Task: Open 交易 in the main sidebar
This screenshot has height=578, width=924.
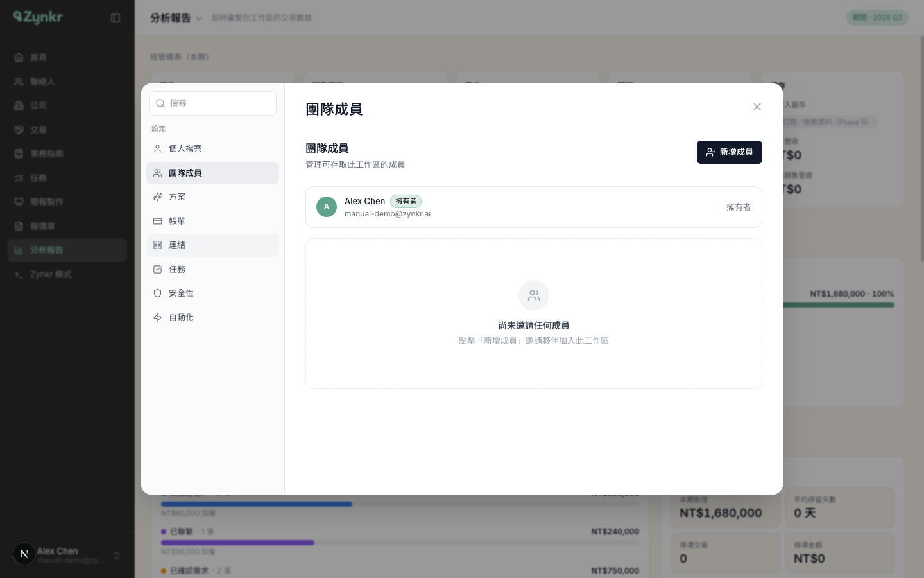Action: tap(67, 130)
